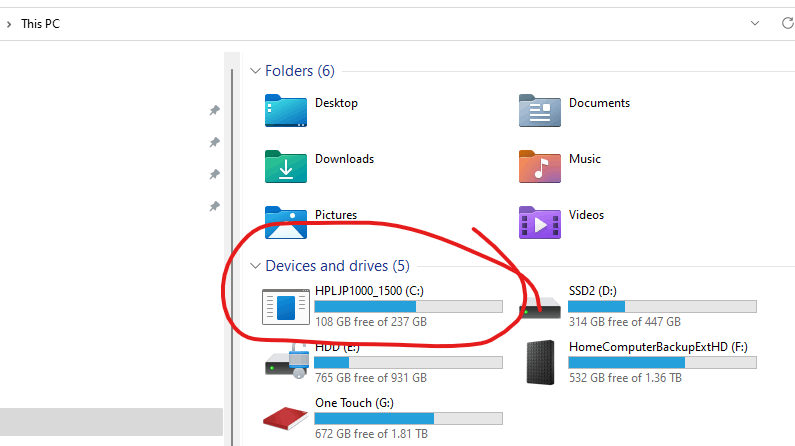Click the first pin icon in navigation pane
The image size is (795, 446).
pos(214,110)
